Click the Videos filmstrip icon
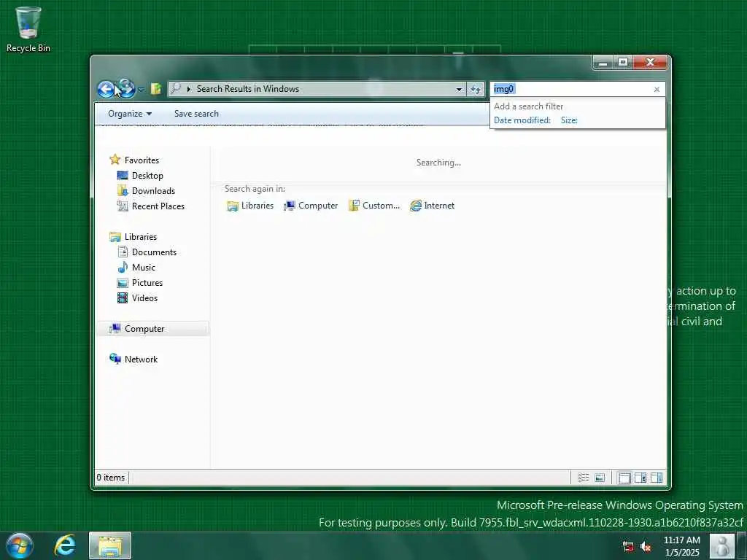This screenshot has width=747, height=560. tap(123, 298)
